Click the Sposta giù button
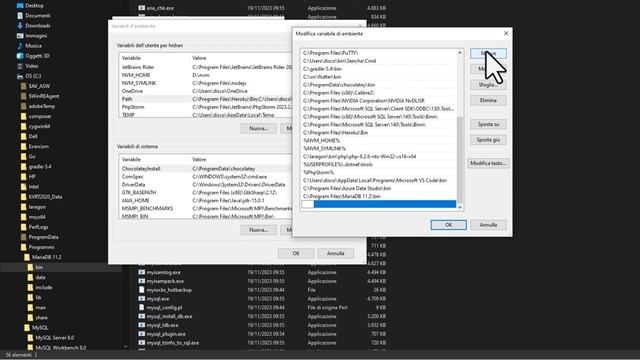The height and width of the screenshot is (360, 640). [488, 140]
